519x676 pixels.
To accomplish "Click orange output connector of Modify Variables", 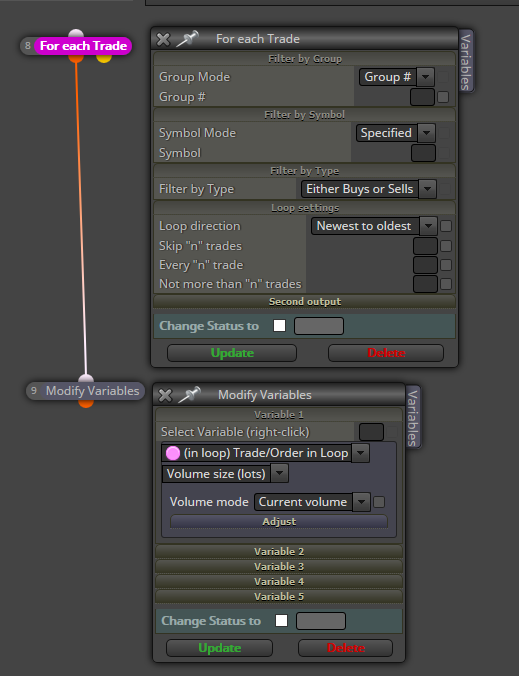I will pos(86,404).
